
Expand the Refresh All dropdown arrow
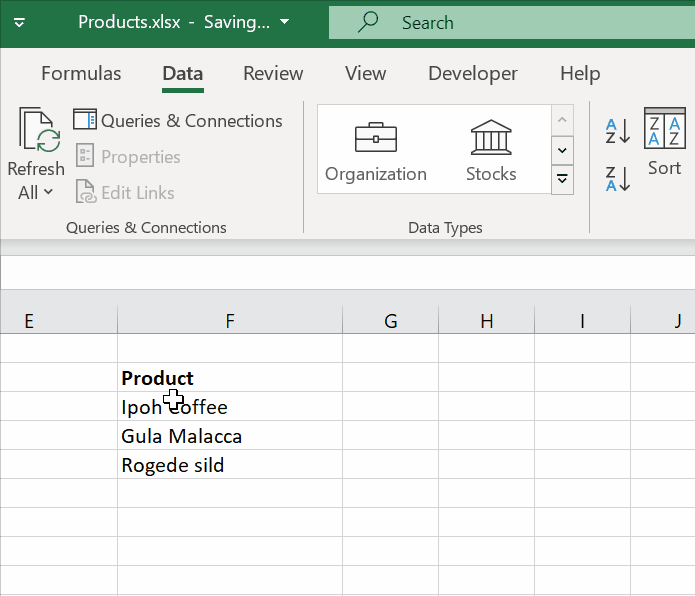point(47,192)
